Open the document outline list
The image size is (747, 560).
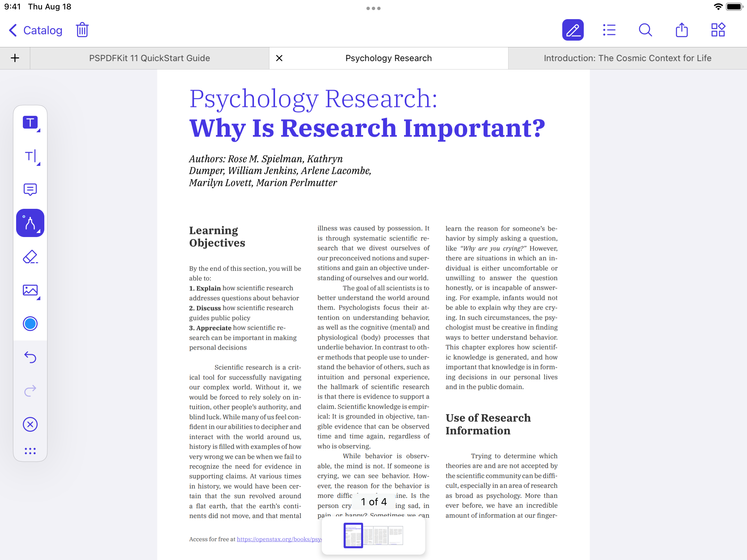tap(609, 30)
